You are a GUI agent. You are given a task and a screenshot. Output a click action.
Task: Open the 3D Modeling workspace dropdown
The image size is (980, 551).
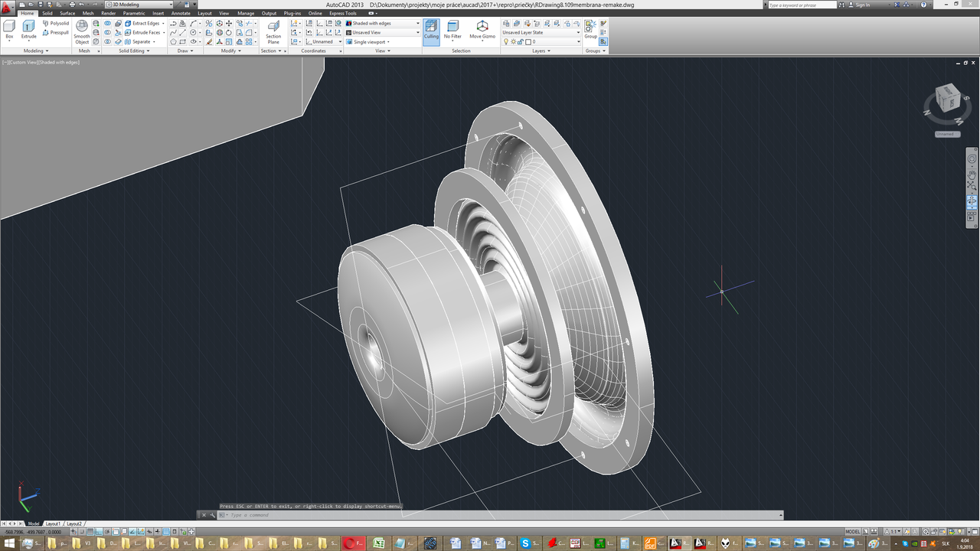139,5
